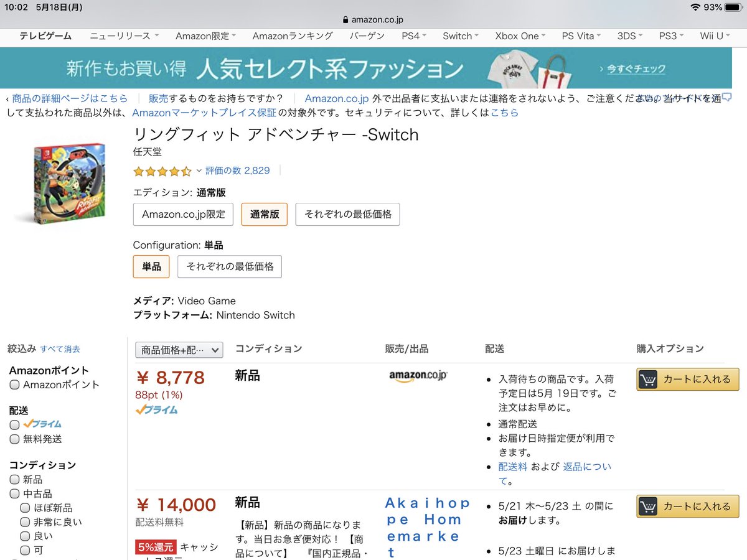Open the バーゲン page
The image size is (747, 560).
pyautogui.click(x=367, y=36)
